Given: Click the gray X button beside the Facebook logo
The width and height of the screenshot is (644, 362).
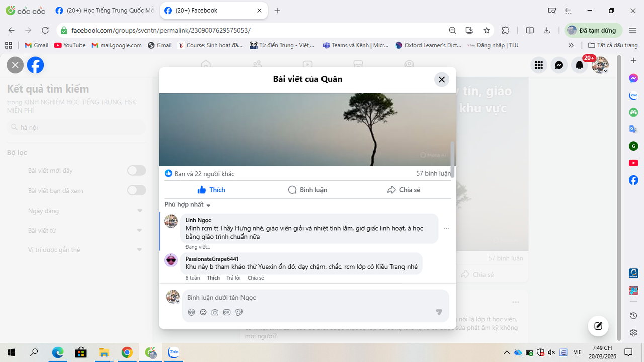Looking at the screenshot, I should pos(15,65).
